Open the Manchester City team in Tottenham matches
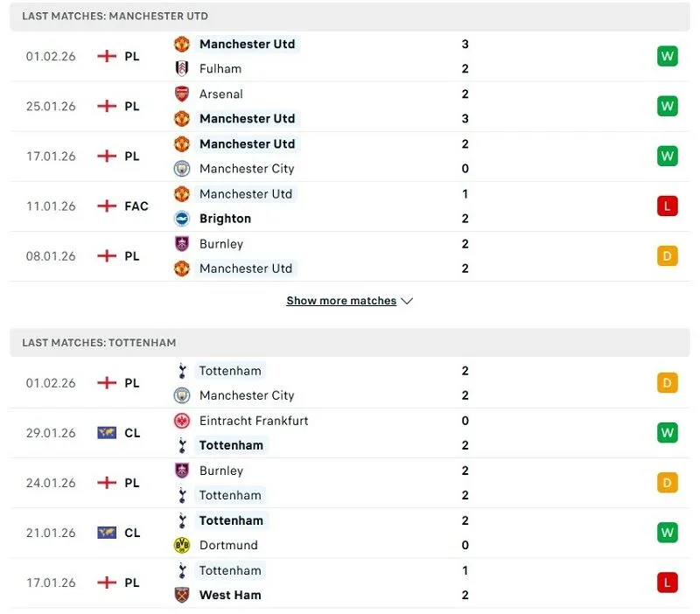The height and width of the screenshot is (614, 700). 246,395
